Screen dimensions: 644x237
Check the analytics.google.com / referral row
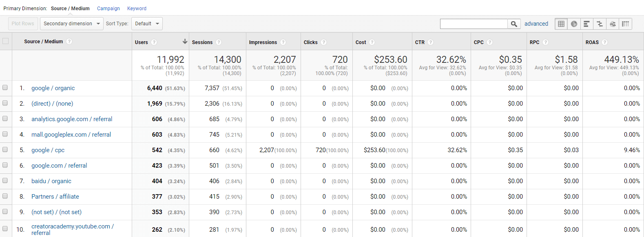pos(5,118)
